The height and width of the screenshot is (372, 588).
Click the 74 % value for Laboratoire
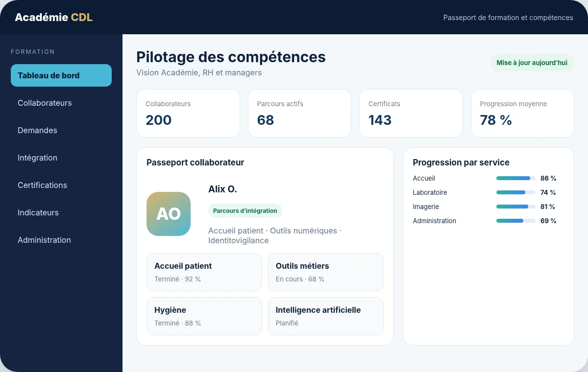click(548, 192)
